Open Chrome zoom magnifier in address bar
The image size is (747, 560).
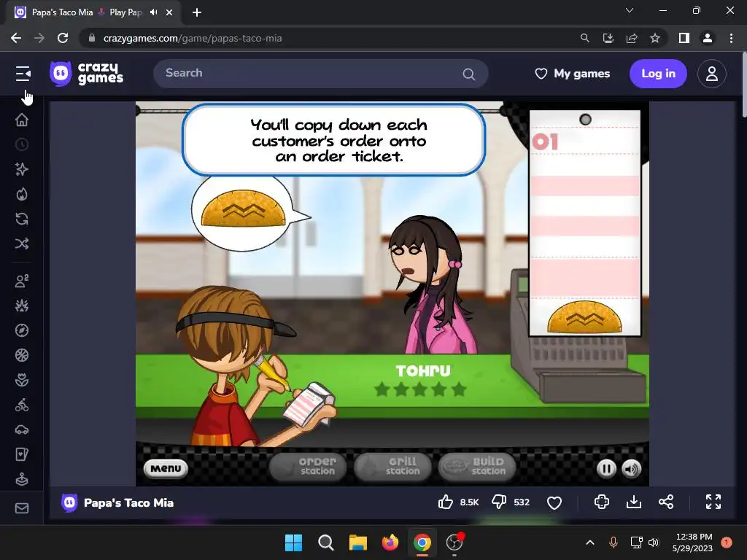(x=584, y=38)
